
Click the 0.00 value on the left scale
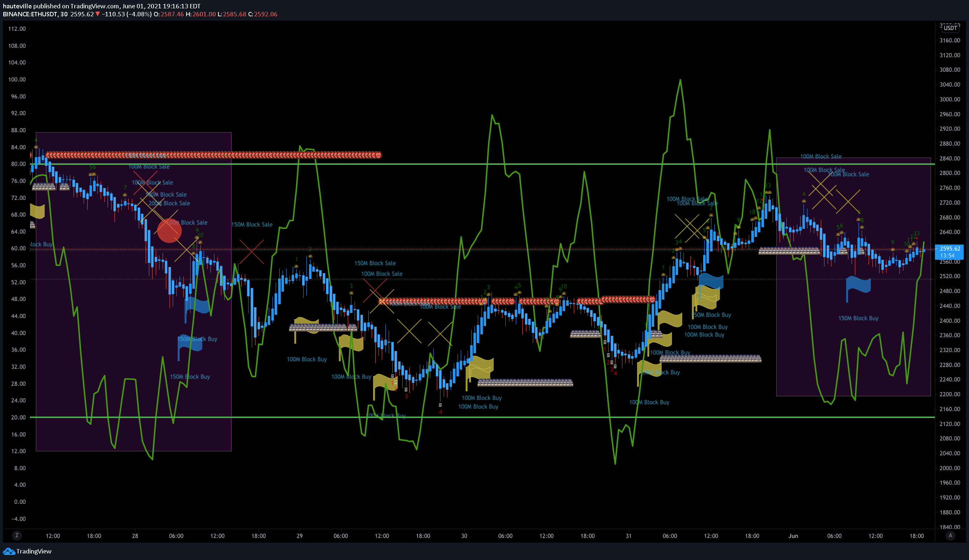(x=20, y=502)
